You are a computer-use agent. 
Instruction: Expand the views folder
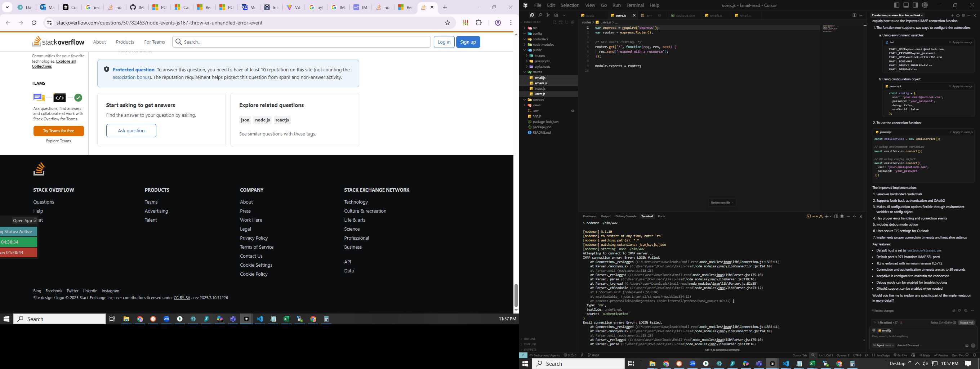point(549,105)
